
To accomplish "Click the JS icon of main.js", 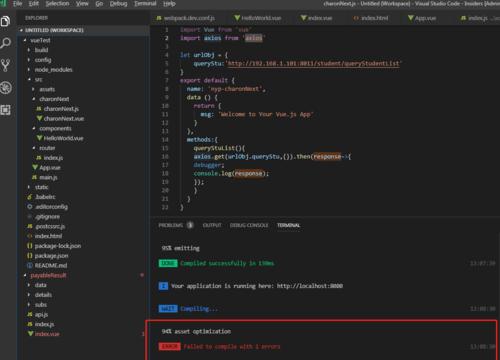I will click(34, 177).
